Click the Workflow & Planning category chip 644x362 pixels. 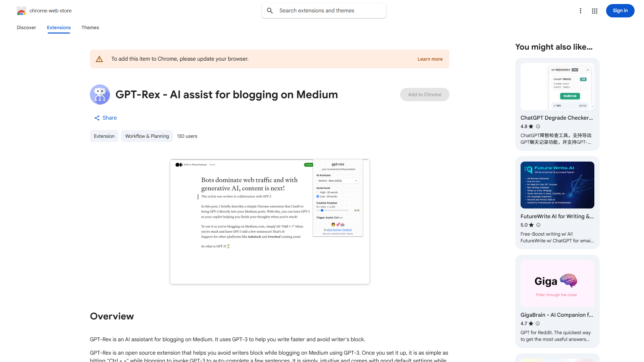click(x=147, y=136)
